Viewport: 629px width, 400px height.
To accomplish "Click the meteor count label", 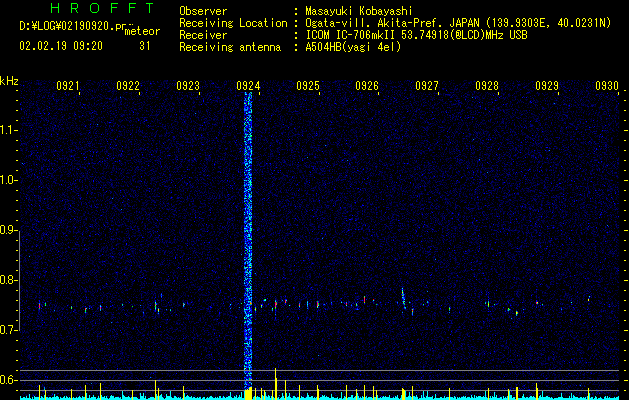I will [x=142, y=31].
